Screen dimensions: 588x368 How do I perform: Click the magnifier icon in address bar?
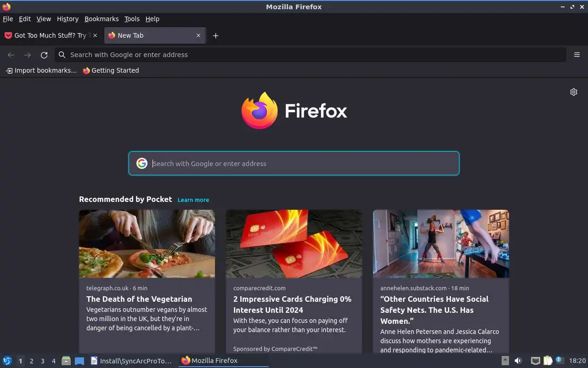pyautogui.click(x=62, y=55)
